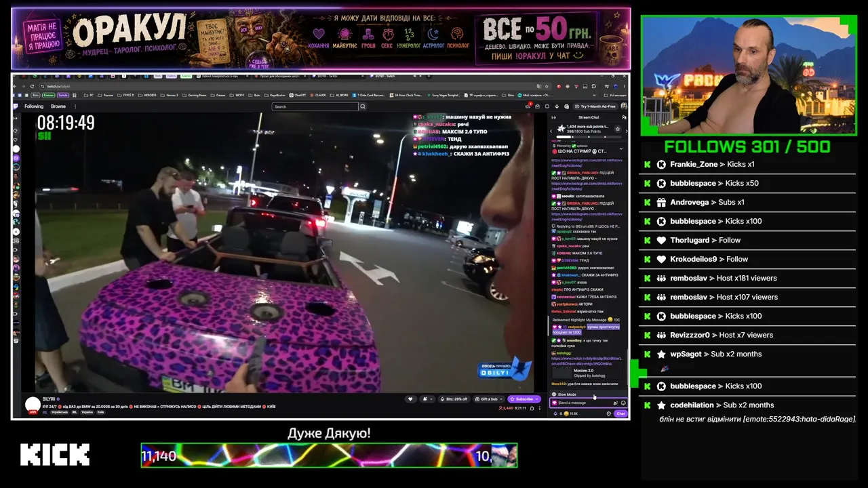Go back in the browser
The image size is (868, 488).
point(16,86)
